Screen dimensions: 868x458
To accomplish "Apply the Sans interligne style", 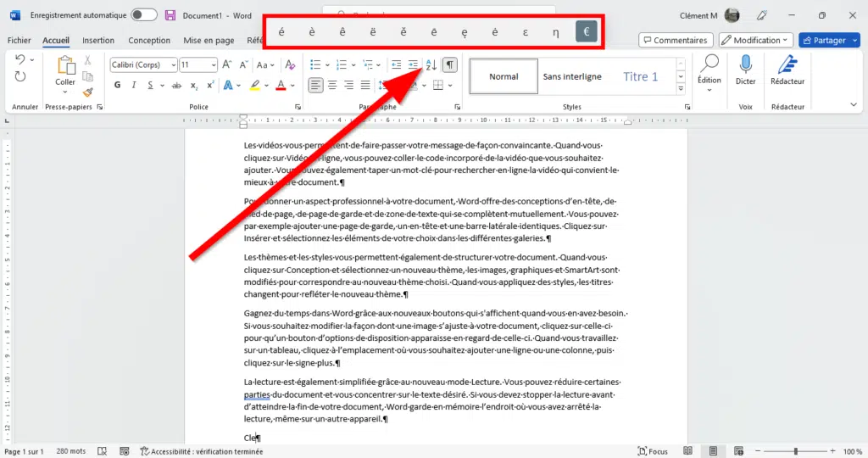I will (572, 76).
